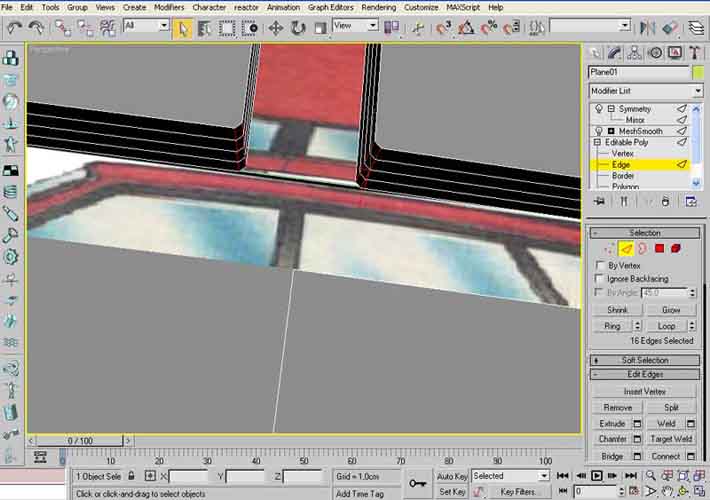Screen dimensions: 710x500
Task: Click the Insert Vertex button
Action: click(x=645, y=392)
